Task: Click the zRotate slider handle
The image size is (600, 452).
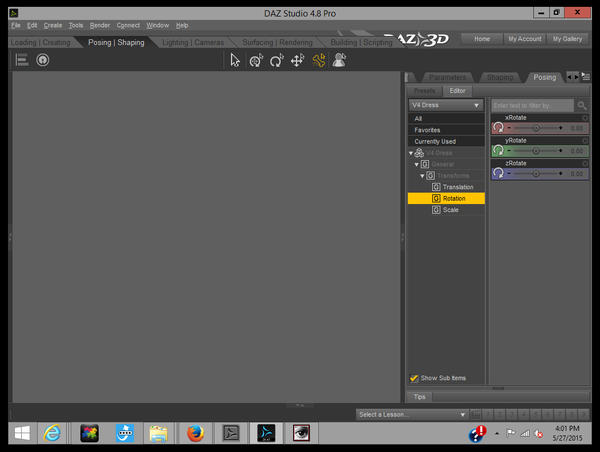Action: (x=536, y=174)
